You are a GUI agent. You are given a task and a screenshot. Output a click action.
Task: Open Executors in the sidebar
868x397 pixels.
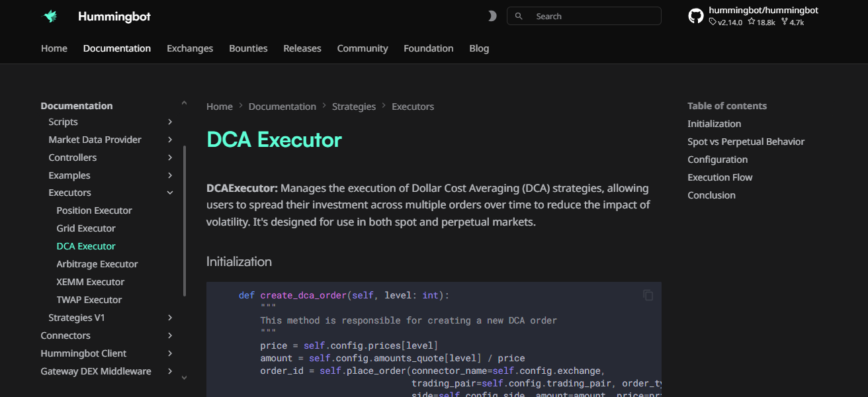(x=69, y=193)
